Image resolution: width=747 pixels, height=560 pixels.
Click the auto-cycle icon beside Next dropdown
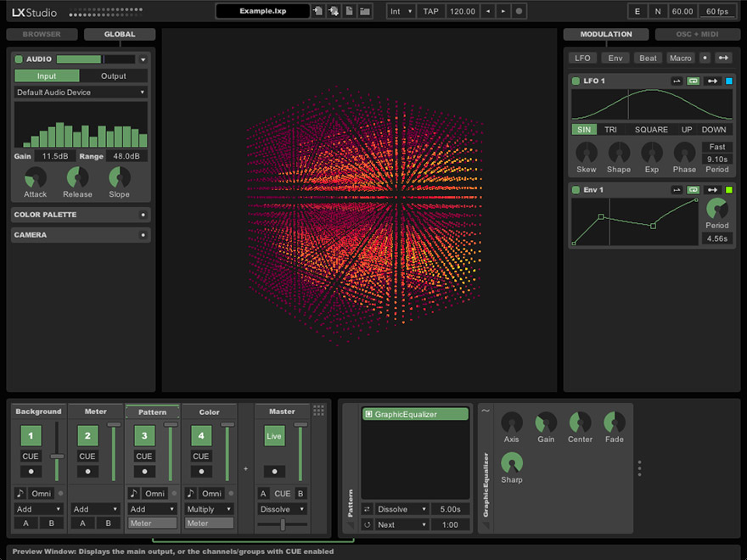pos(368,524)
